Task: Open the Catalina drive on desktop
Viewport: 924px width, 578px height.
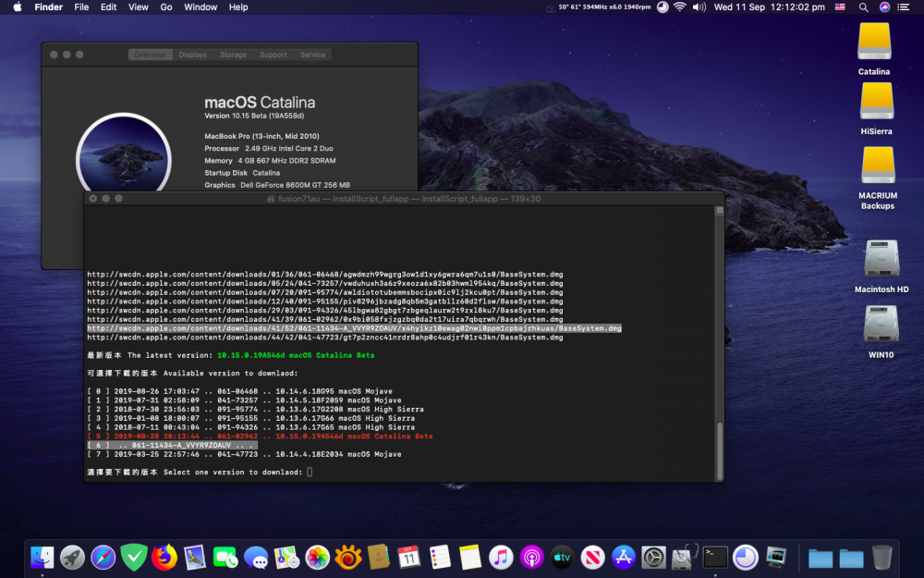Action: (874, 43)
